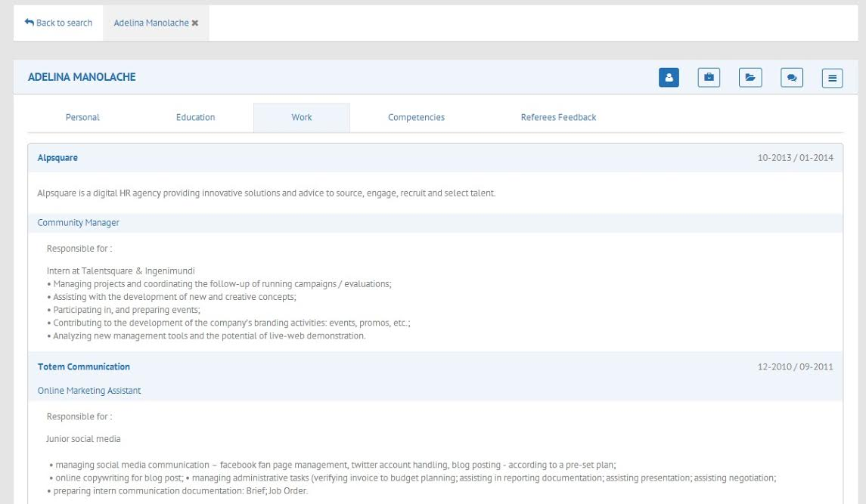Click the 'Managing projects and coordinating' bullet
Screen dimensions: 866x504
point(219,284)
